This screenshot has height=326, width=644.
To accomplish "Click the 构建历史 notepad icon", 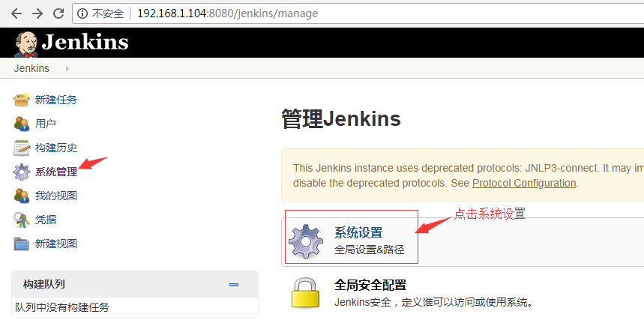I will coord(22,148).
